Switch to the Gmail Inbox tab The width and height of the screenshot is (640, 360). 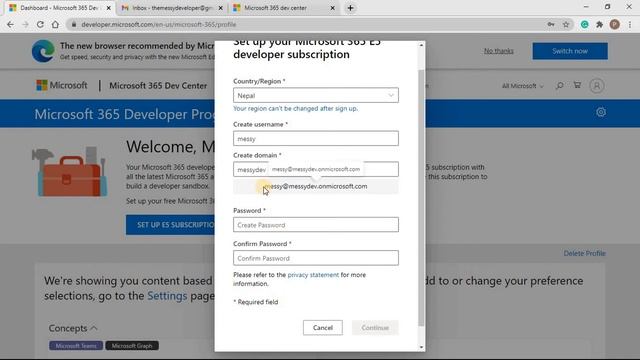click(171, 8)
